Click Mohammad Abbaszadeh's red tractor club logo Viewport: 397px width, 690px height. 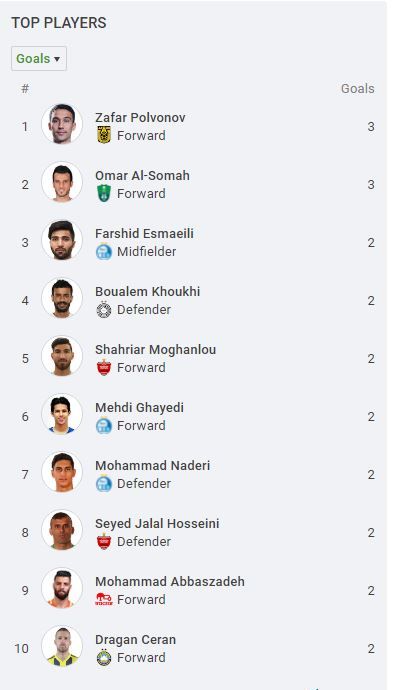104,599
